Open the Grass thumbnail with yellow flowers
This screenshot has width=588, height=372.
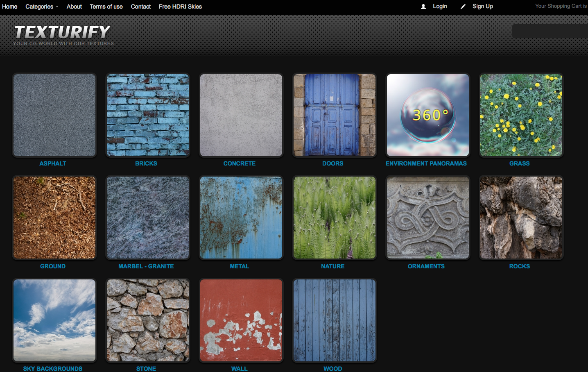[x=521, y=115]
